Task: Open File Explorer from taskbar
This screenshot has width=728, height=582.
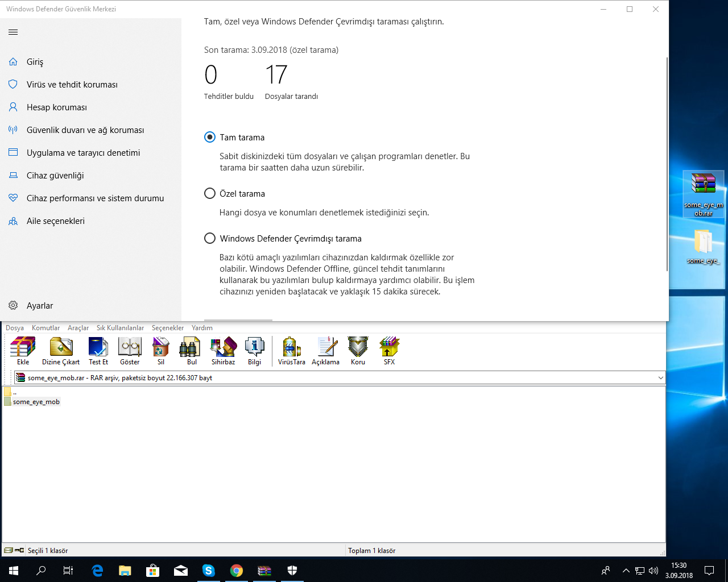Action: 125,571
